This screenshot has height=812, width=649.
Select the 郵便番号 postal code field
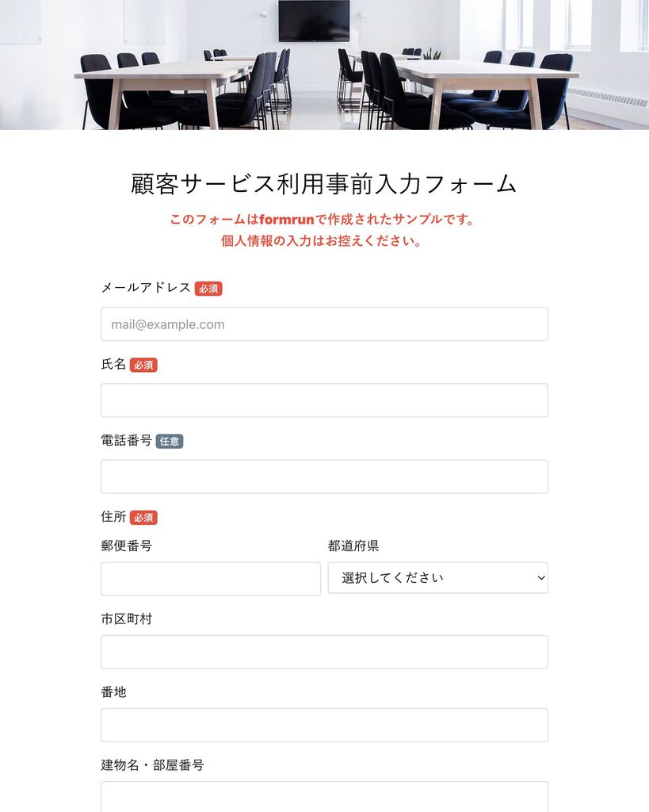tap(211, 579)
